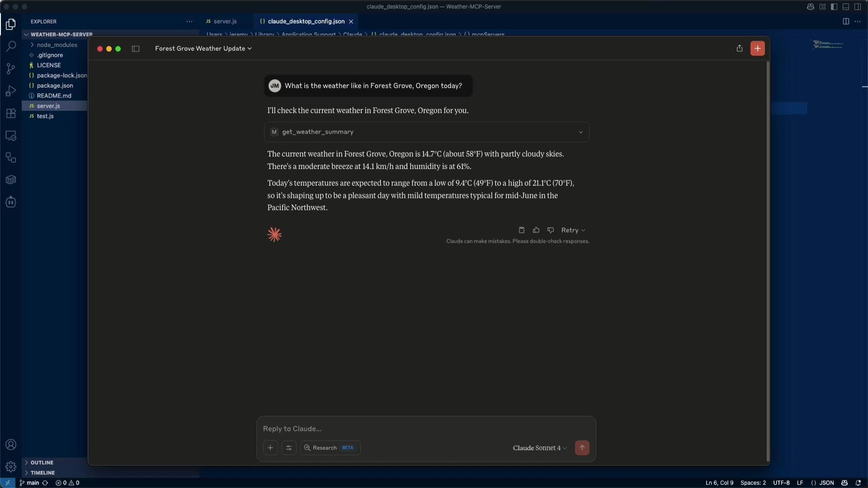Click UTF-8 encoding in status bar
This screenshot has height=488, width=868.
pyautogui.click(x=781, y=483)
